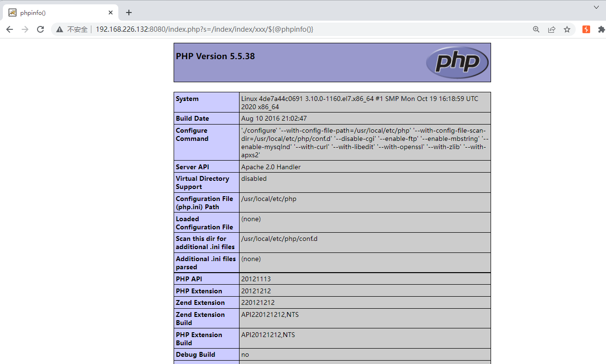This screenshot has width=606, height=364.
Task: Select the Virtual Directory Support label
Action: click(x=202, y=182)
